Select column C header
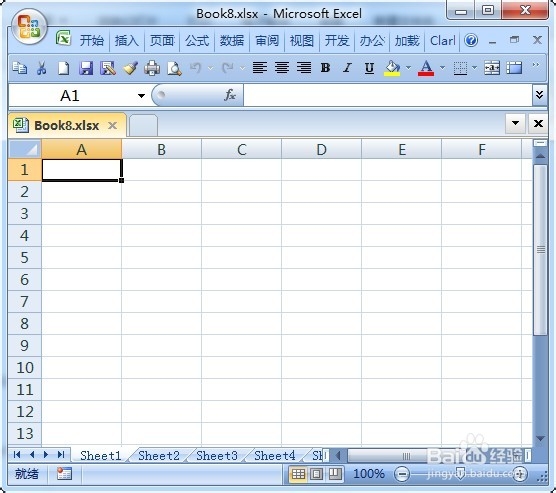556x493 pixels. pos(241,149)
